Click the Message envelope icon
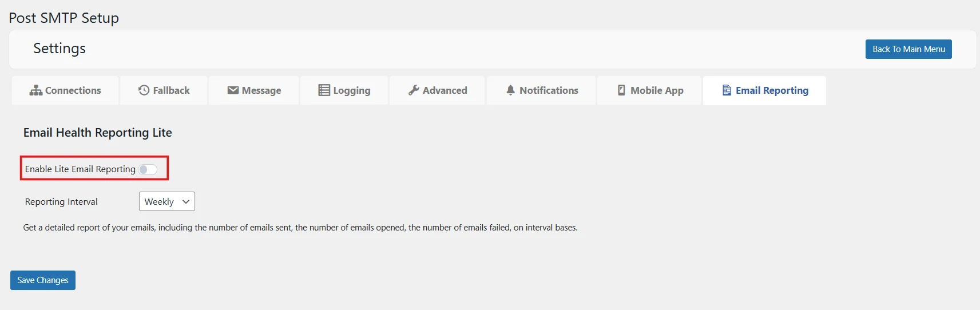980x310 pixels. [233, 90]
